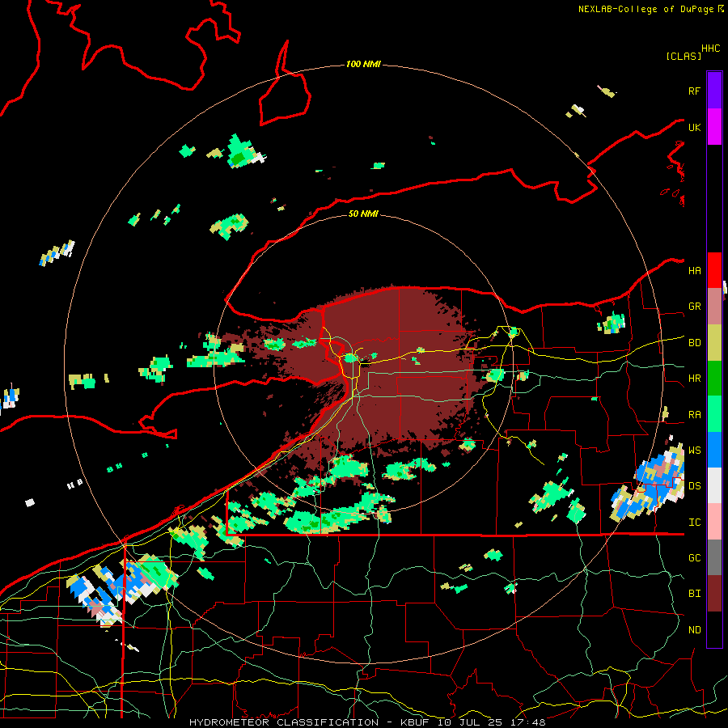Pick the WS blue legend swatch
The height and width of the screenshot is (728, 728).
pos(714,450)
